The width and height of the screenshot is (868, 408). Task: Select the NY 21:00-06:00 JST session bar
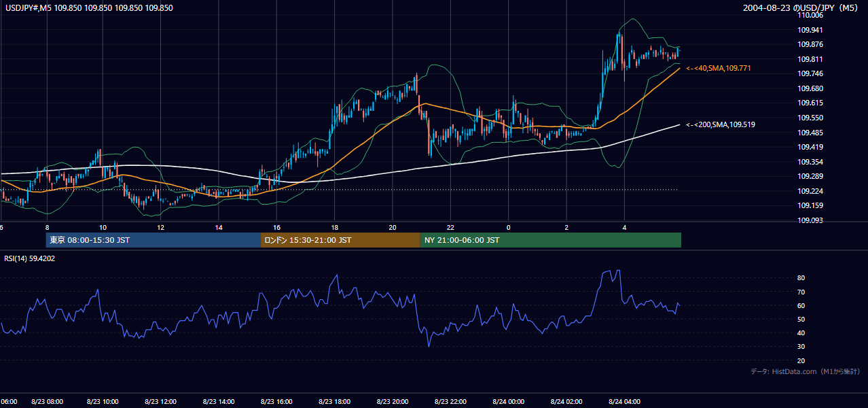click(x=551, y=240)
